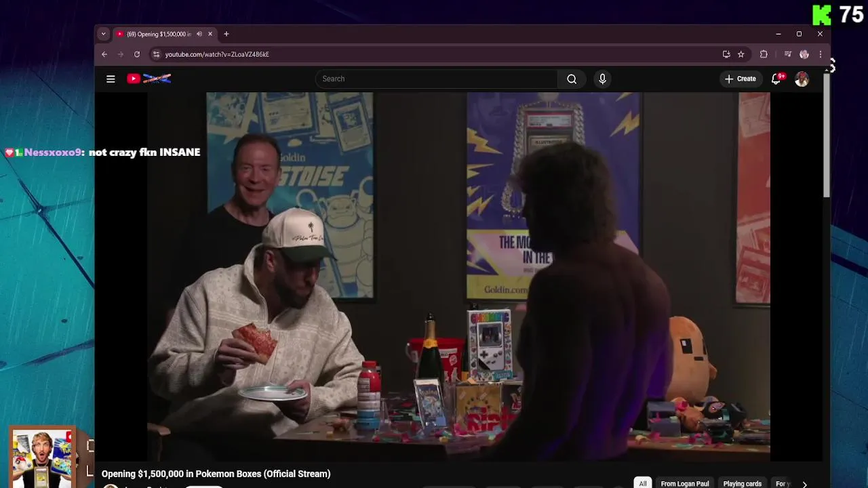Image resolution: width=868 pixels, height=488 pixels.
Task: Start voice search with the microphone icon
Action: coord(602,79)
